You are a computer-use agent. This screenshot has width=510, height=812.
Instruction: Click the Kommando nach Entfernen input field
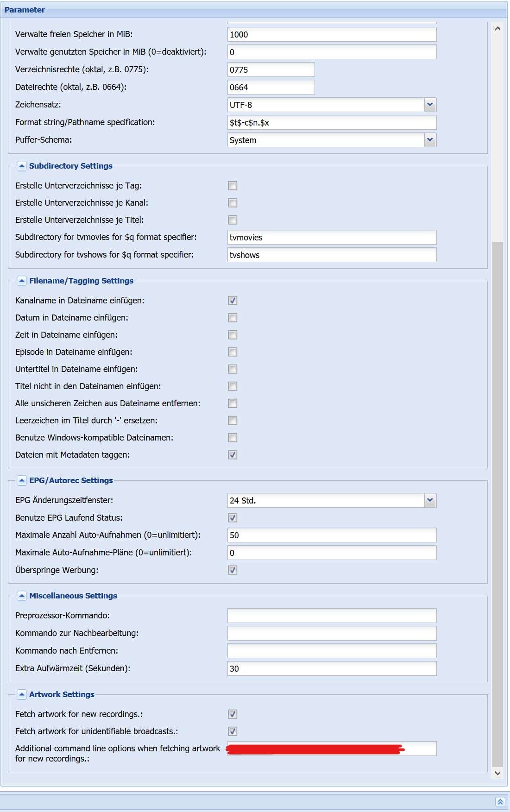(x=332, y=651)
